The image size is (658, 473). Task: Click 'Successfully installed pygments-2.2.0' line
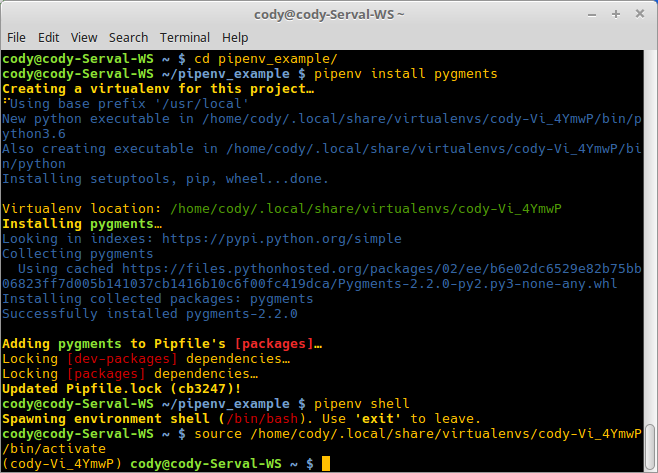(x=150, y=314)
